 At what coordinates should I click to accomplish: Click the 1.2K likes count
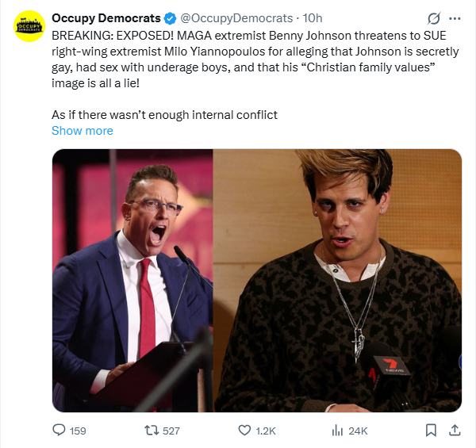267,431
